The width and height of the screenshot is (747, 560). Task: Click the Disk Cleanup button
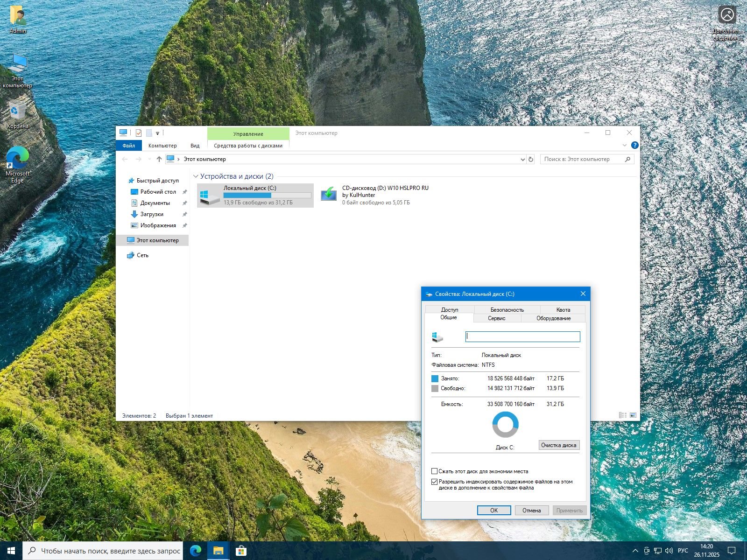[x=558, y=445]
